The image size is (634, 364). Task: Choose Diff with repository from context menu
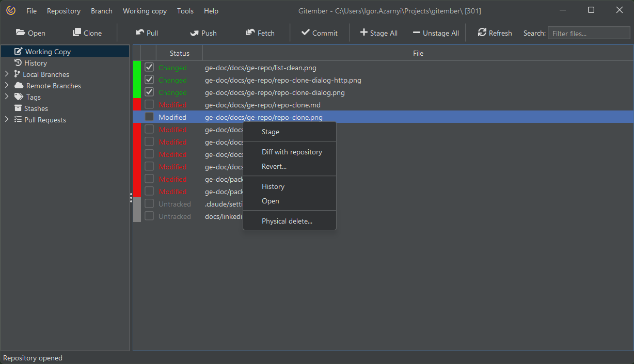point(292,152)
